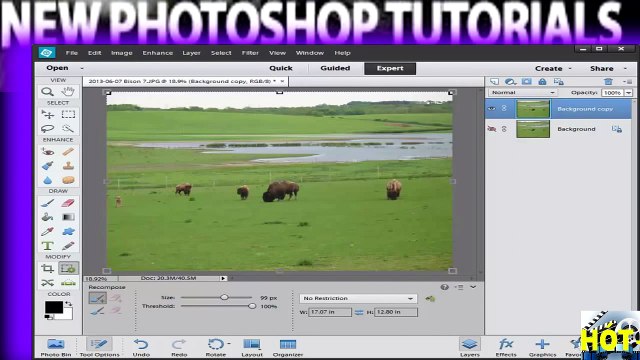Click the Redo button
Image resolution: width=640 pixels, height=360 pixels.
pyautogui.click(x=179, y=347)
